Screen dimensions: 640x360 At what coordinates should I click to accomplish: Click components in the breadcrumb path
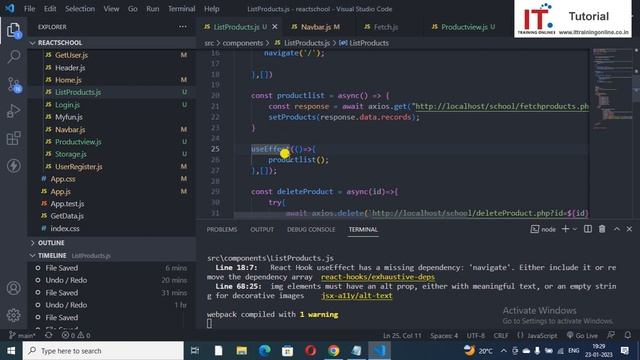pos(242,43)
